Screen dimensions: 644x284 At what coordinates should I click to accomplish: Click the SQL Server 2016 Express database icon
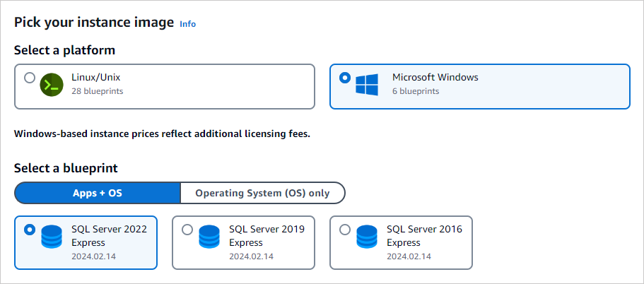[x=367, y=237]
